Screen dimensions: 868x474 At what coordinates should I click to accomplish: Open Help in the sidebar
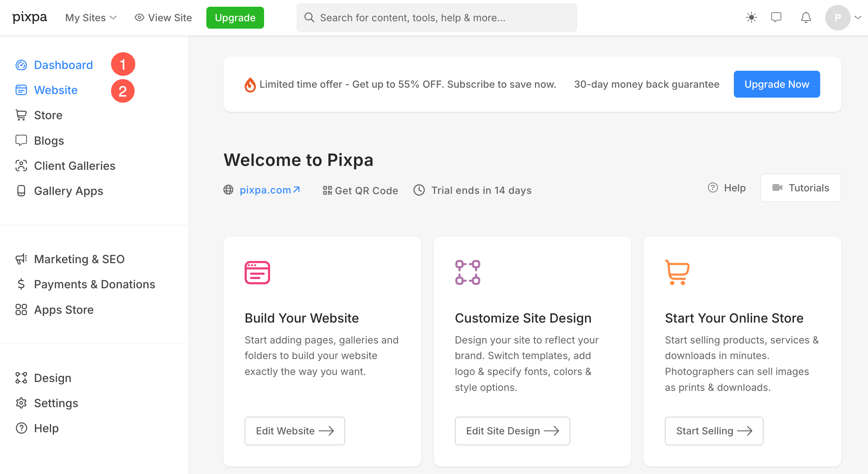pos(46,428)
